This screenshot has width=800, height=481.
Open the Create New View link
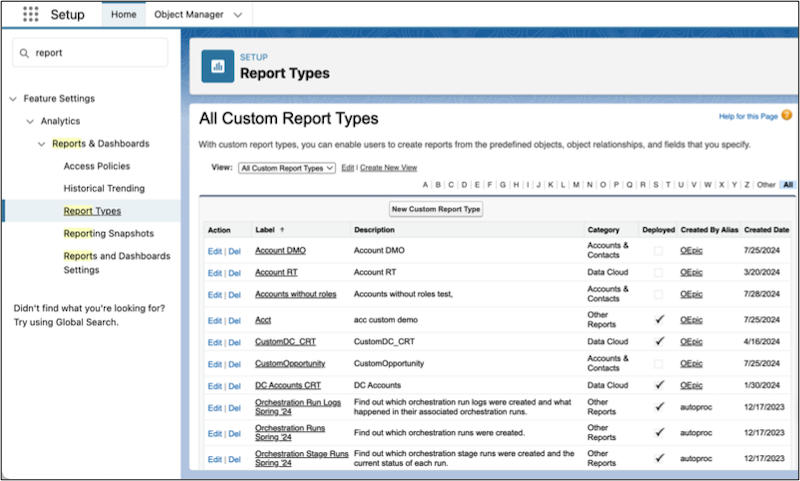coord(388,168)
